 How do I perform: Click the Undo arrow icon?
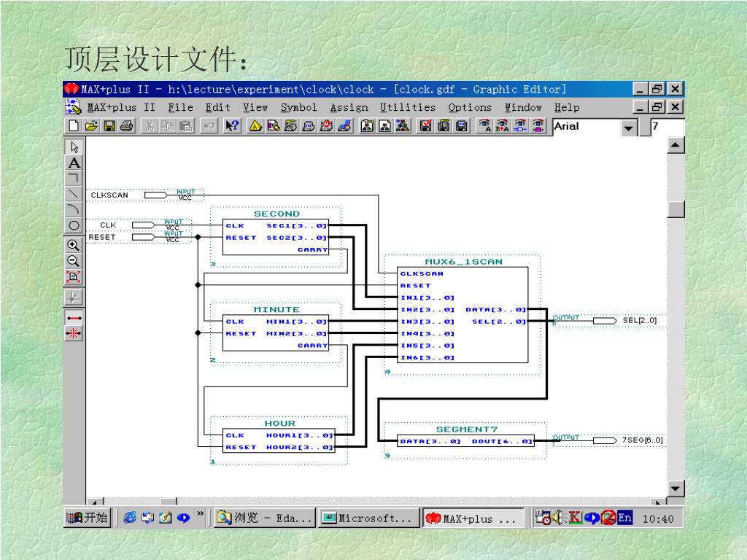(208, 125)
